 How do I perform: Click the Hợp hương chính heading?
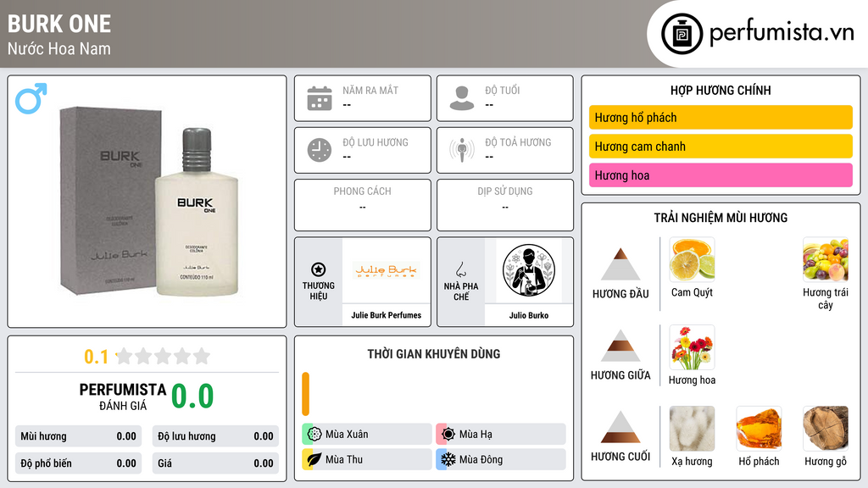(721, 90)
